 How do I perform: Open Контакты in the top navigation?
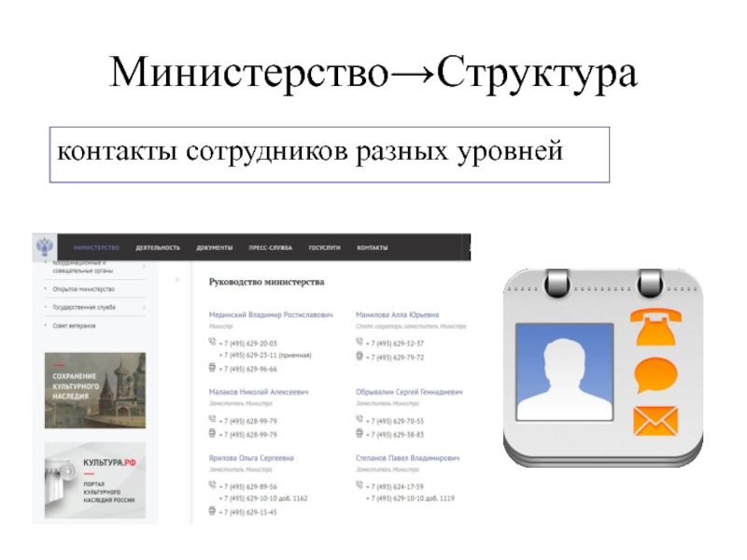coord(373,248)
